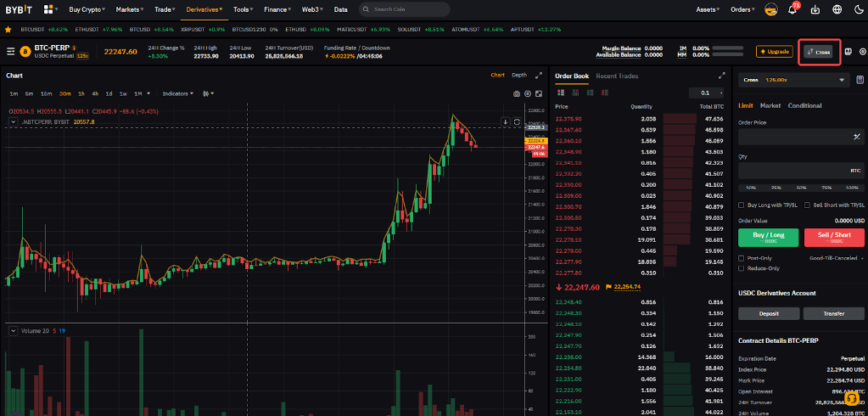Tick the Post-Only checkbox
This screenshot has height=416, width=868.
[742, 257]
